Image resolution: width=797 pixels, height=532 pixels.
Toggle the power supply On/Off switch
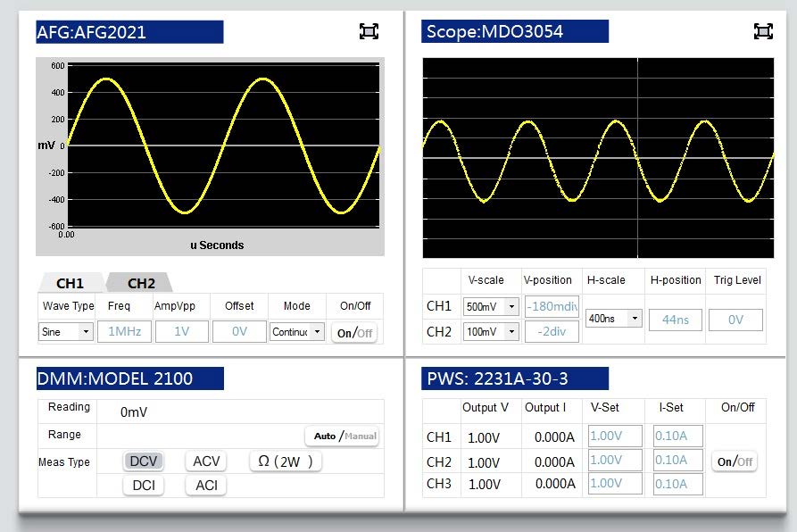pos(737,461)
